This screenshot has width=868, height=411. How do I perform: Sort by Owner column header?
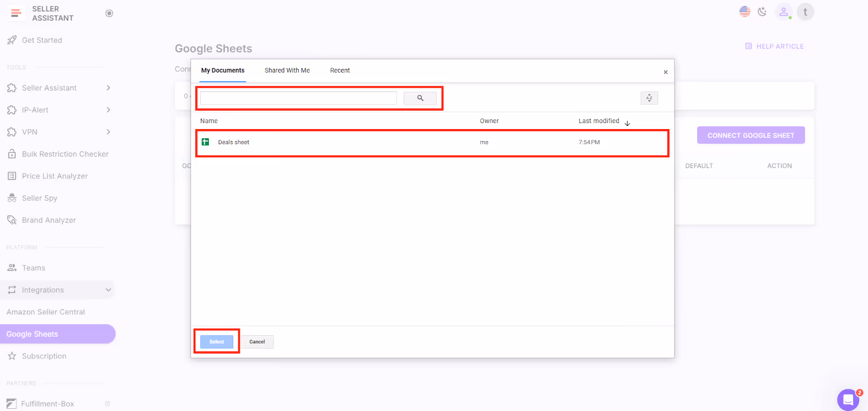click(489, 121)
